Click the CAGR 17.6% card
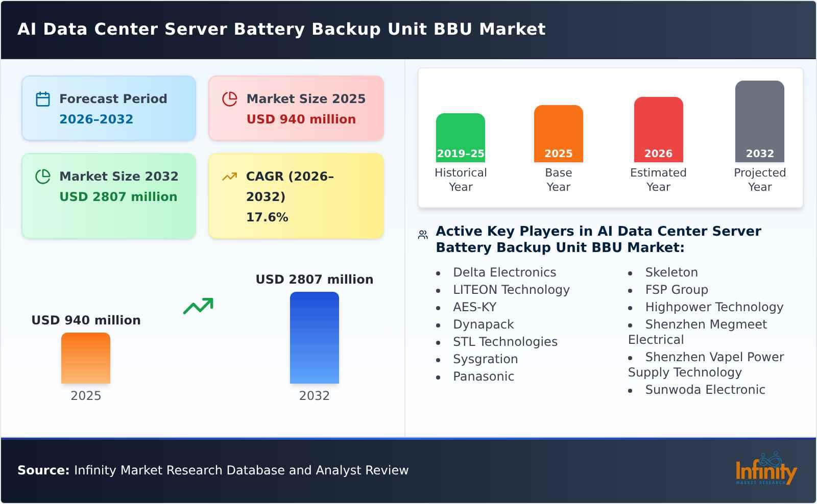 click(295, 195)
